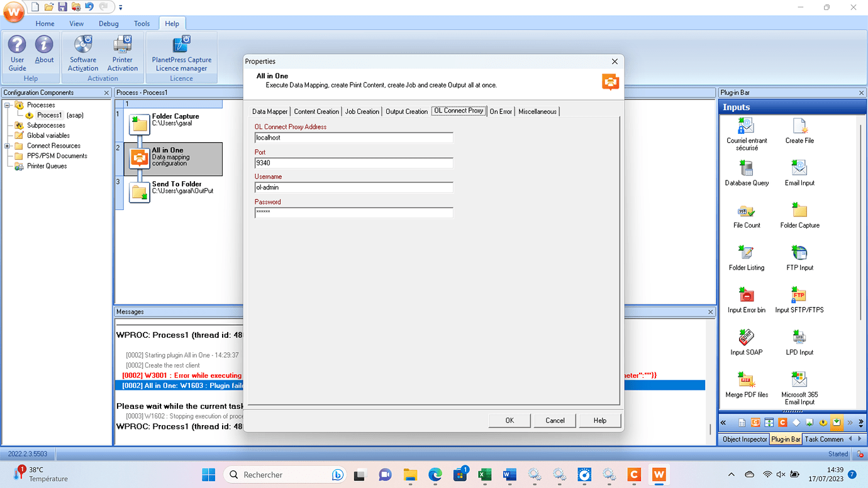
Task: Select the Create File plugin
Action: pos(799,129)
